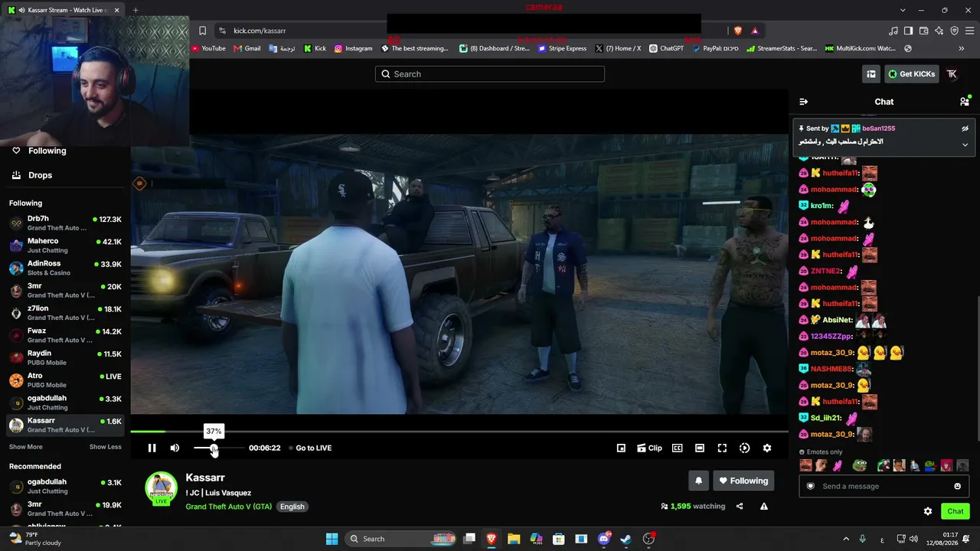The width and height of the screenshot is (980, 551).
Task: Collapse list with Show Less
Action: [106, 447]
